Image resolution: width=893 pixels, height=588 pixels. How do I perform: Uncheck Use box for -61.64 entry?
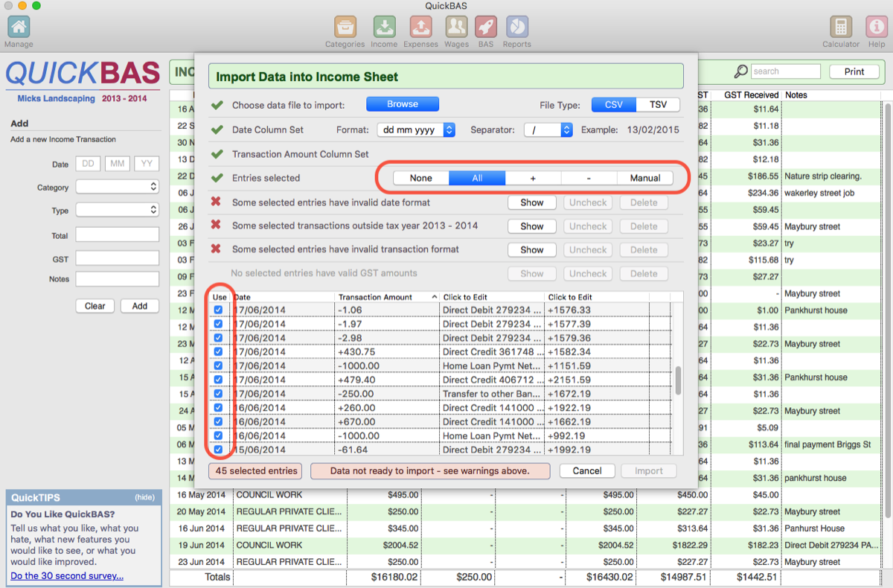pyautogui.click(x=219, y=450)
